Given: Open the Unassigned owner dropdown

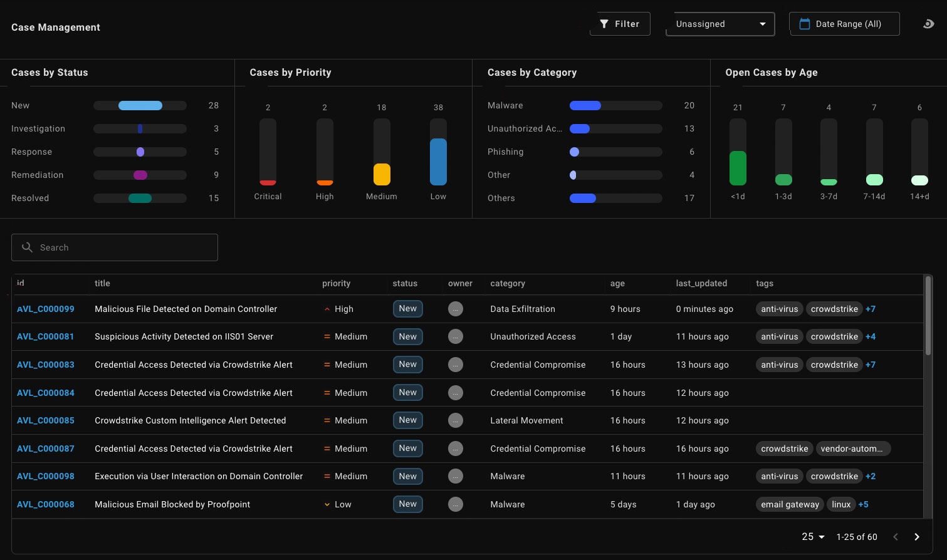Looking at the screenshot, I should tap(720, 24).
